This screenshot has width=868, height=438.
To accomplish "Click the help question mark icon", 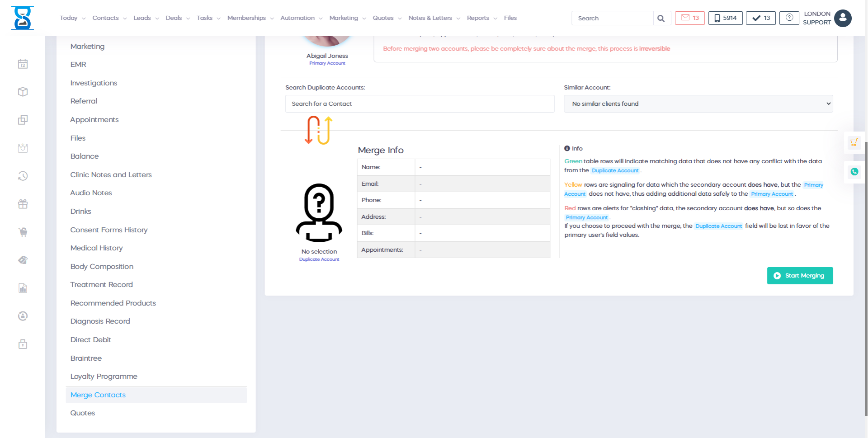I will 789,18.
